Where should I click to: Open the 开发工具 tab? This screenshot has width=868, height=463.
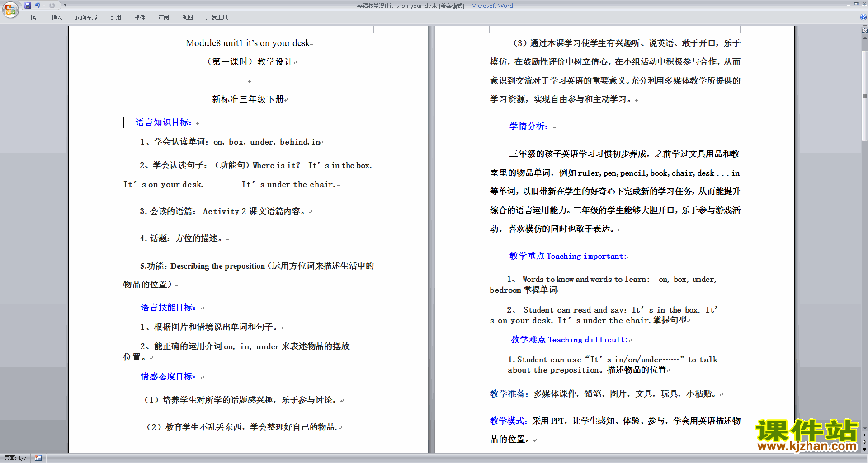pyautogui.click(x=217, y=18)
